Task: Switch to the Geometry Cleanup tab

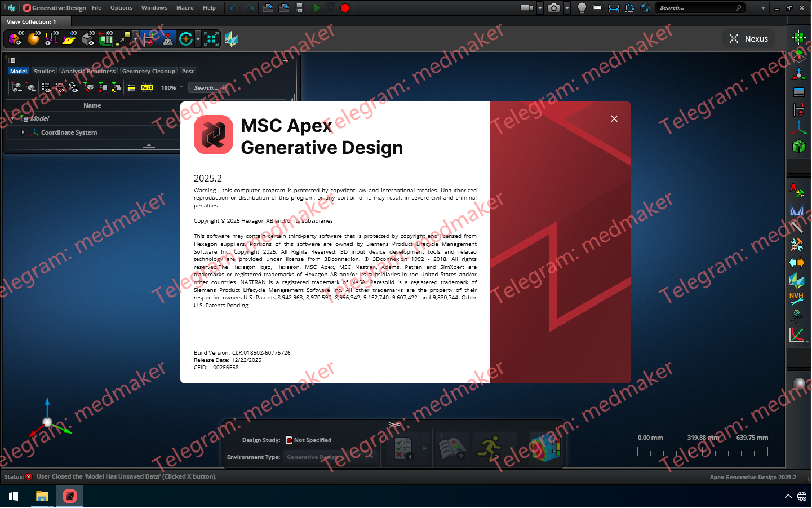Action: point(148,71)
